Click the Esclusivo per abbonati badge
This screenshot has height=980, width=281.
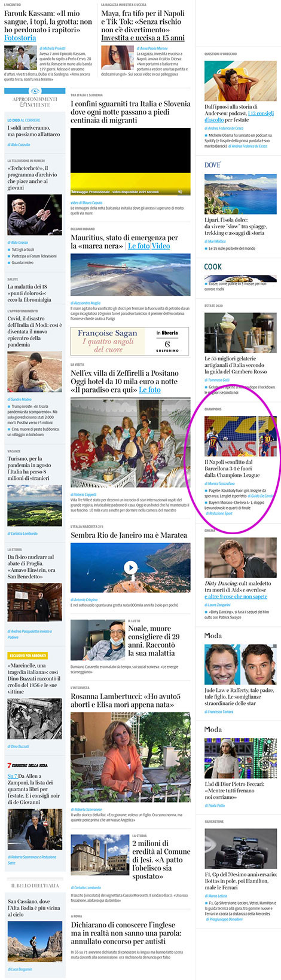[28, 656]
